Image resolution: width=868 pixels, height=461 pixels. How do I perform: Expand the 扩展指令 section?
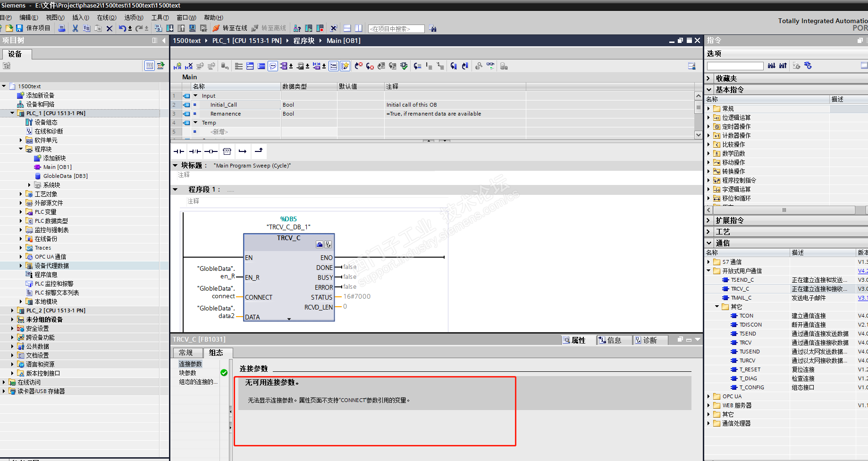(708, 220)
